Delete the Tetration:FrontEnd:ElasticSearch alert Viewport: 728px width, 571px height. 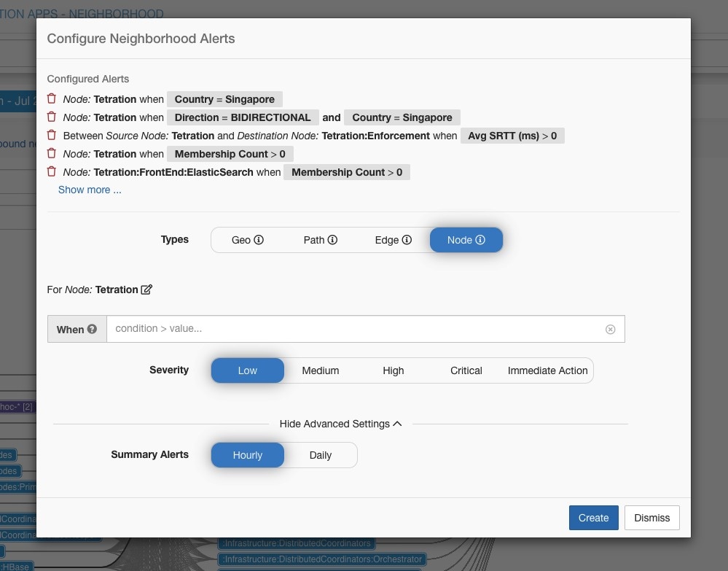[x=50, y=172]
